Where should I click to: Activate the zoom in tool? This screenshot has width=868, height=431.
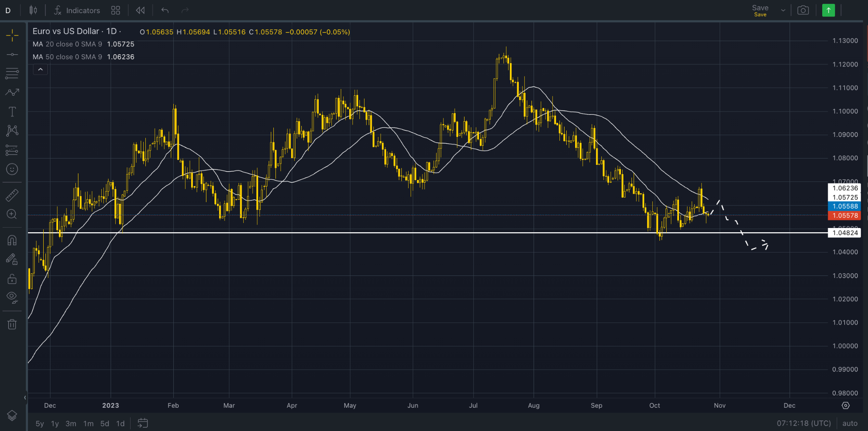(12, 214)
